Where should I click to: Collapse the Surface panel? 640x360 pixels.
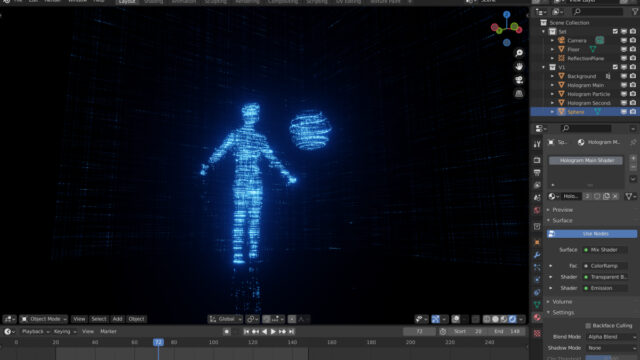562,220
